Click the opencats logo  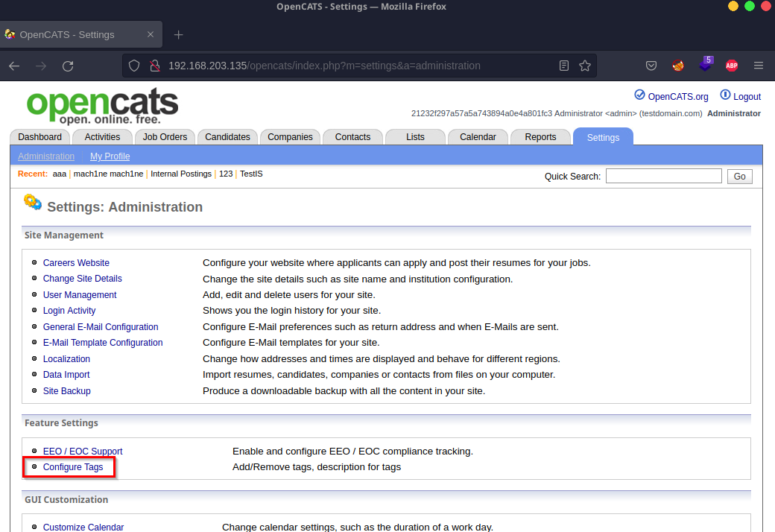click(x=102, y=106)
